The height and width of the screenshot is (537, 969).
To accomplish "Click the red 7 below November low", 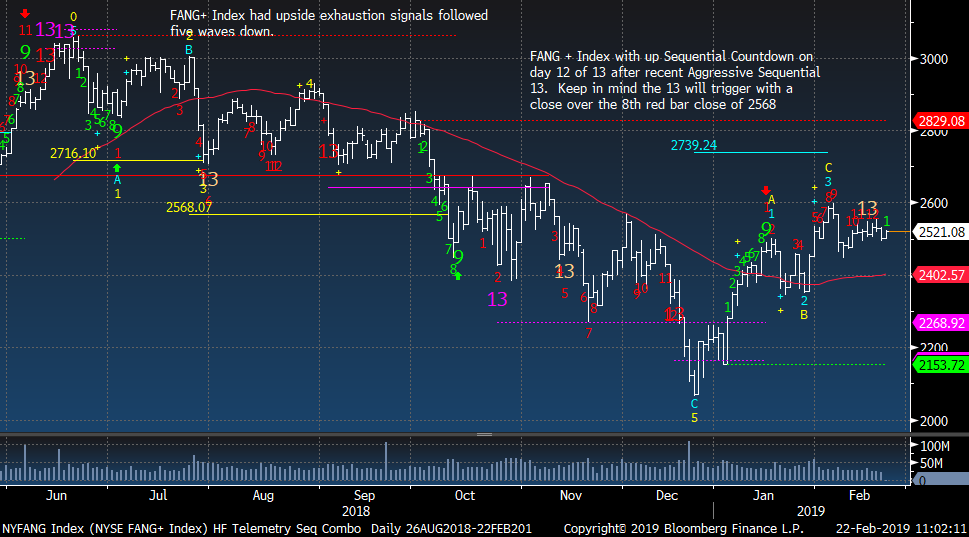I will (588, 334).
